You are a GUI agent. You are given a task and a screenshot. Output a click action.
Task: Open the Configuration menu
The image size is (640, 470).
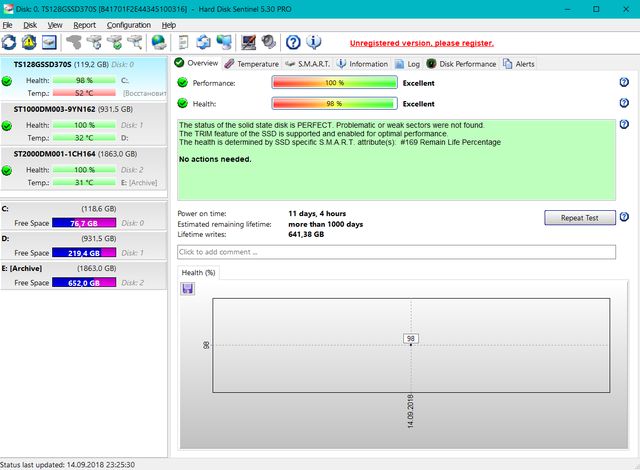tap(129, 25)
